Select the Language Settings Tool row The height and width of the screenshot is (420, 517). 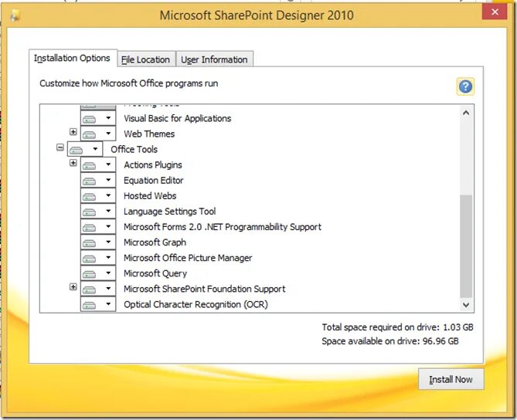point(170,211)
